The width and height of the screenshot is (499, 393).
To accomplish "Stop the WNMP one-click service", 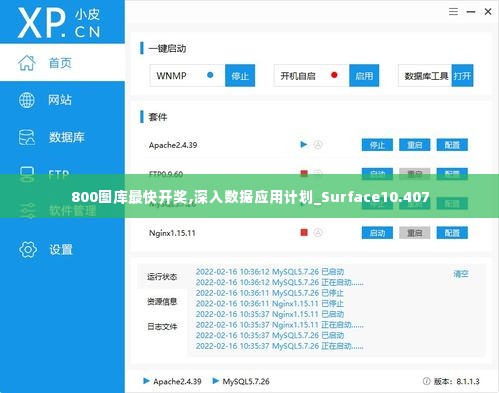I will point(240,76).
